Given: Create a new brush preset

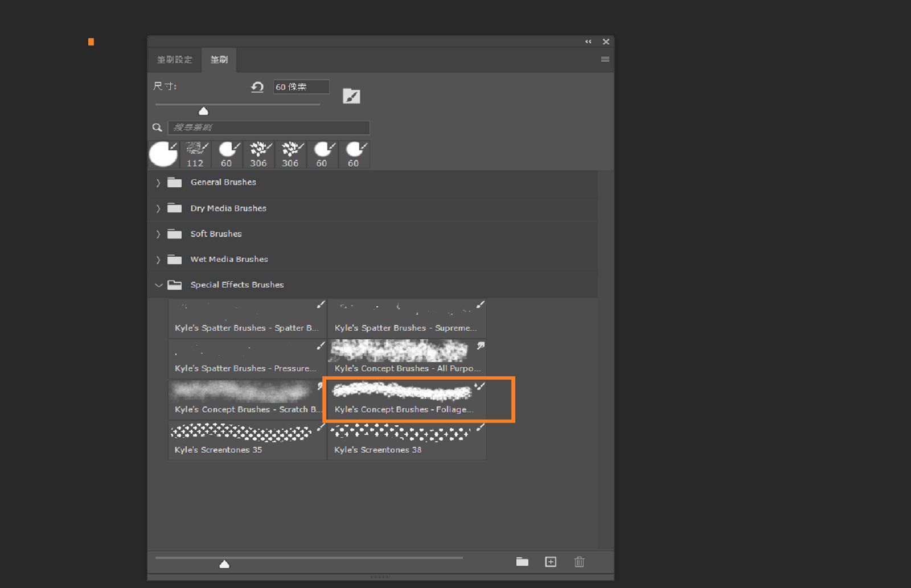Looking at the screenshot, I should (551, 562).
